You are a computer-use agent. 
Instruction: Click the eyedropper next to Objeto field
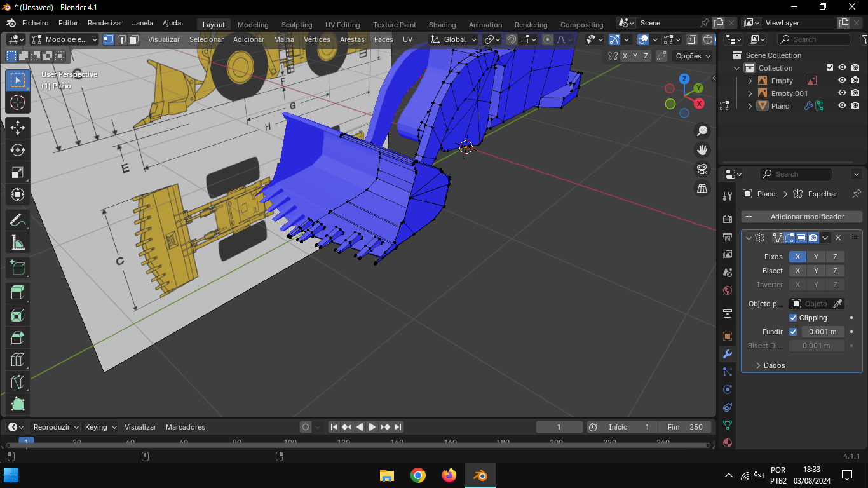[x=838, y=304]
